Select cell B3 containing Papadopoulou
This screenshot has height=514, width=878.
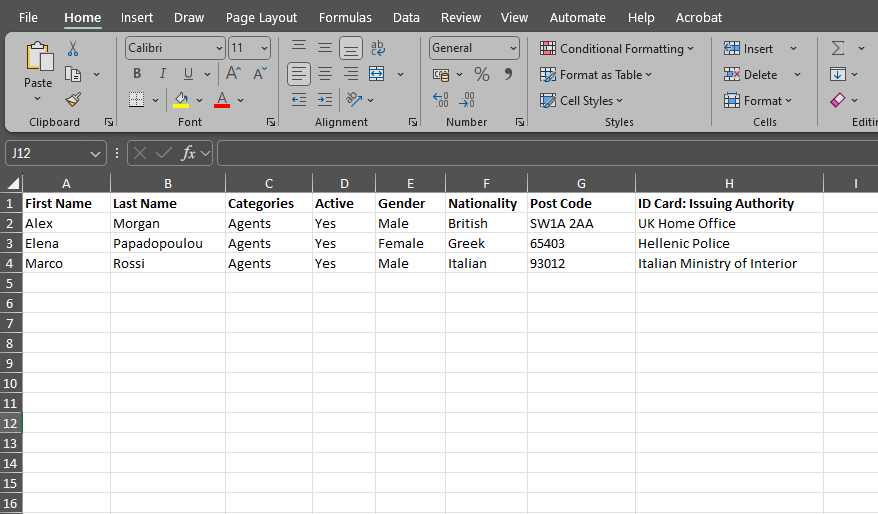[167, 243]
